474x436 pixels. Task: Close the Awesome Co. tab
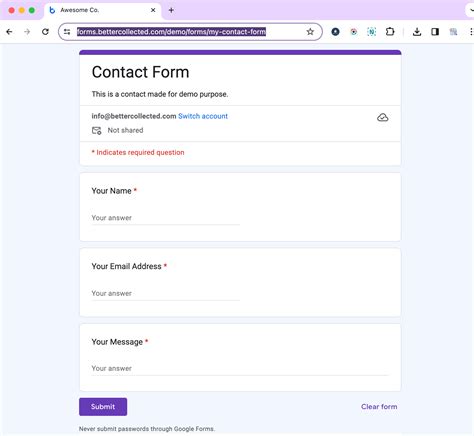153,10
